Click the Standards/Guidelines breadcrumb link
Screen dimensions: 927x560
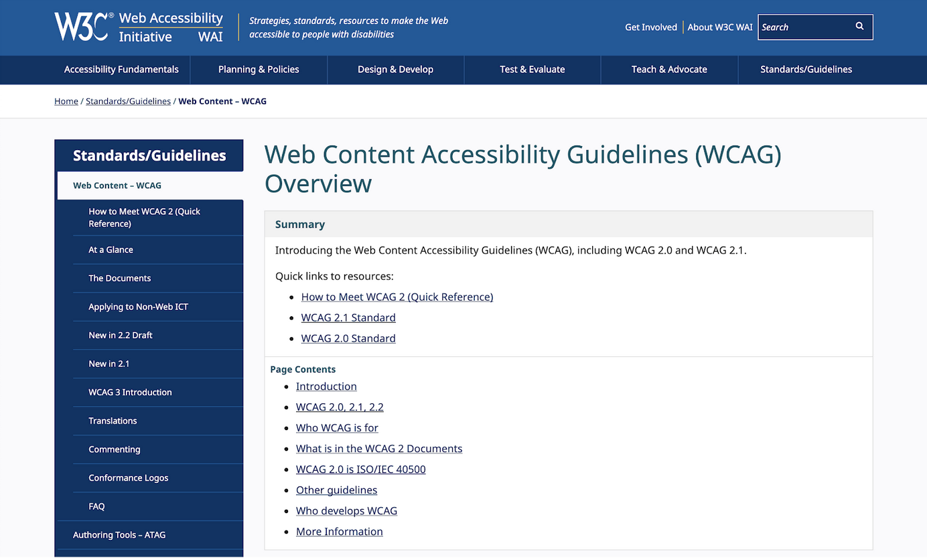(x=128, y=101)
